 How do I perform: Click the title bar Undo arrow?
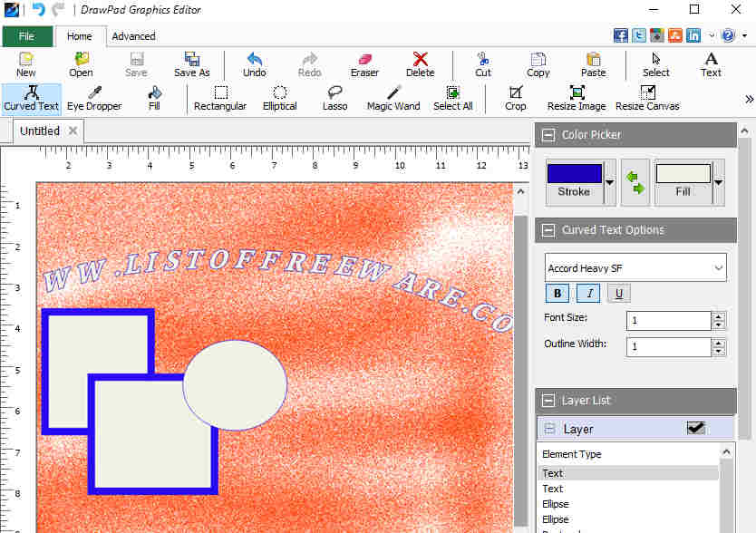(38, 10)
